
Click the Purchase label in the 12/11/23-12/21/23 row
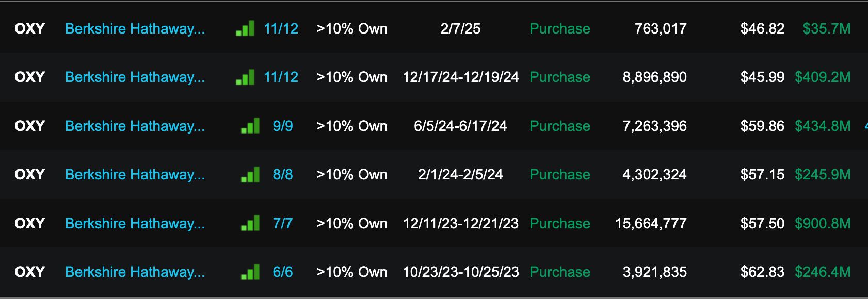(560, 224)
